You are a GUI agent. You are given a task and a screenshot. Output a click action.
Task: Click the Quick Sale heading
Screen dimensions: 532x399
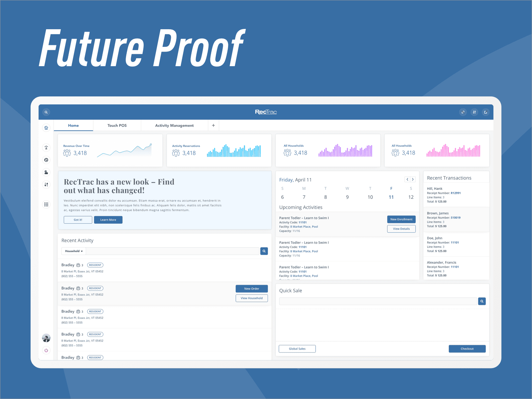tap(291, 291)
